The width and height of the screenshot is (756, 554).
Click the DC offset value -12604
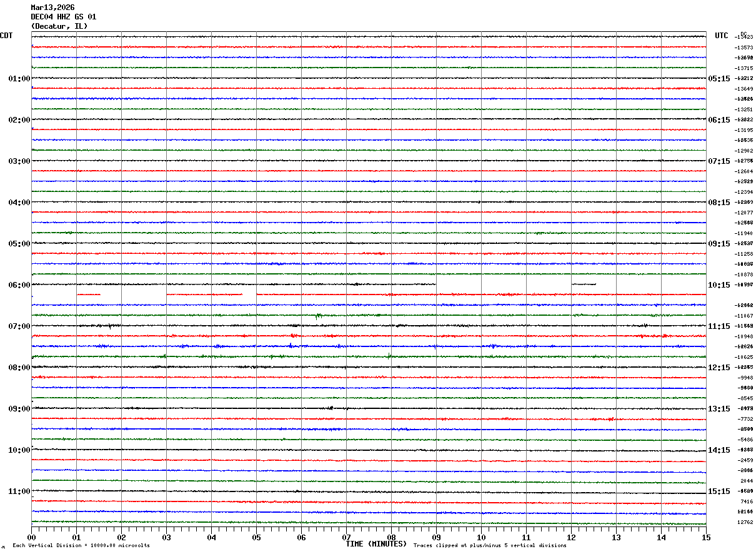coord(744,171)
